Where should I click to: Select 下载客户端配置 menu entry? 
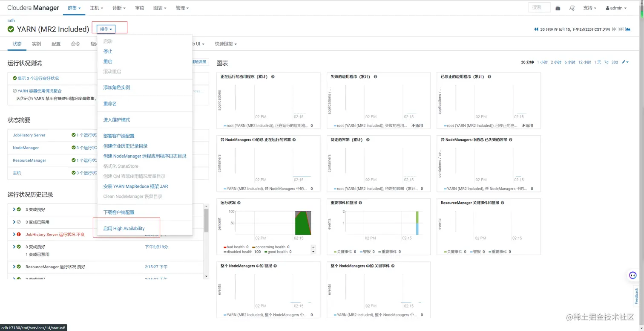119,212
